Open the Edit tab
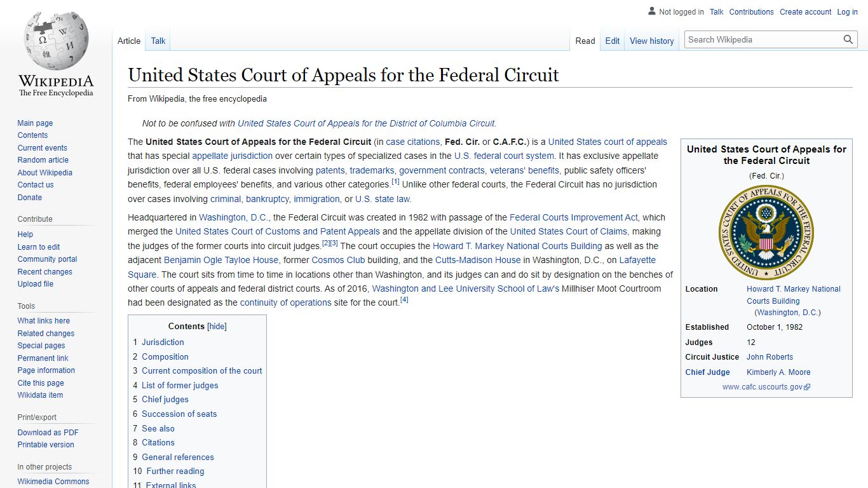Image resolution: width=868 pixels, height=488 pixels. [x=613, y=41]
